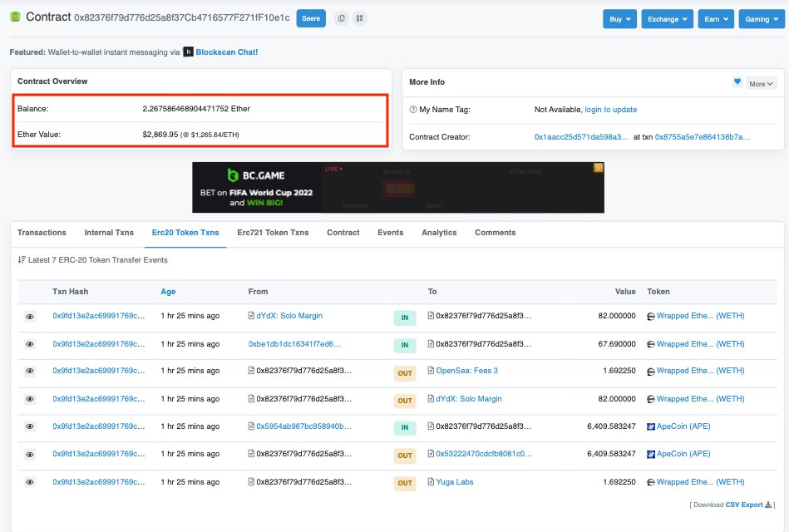View the Analytics tab
789x532 pixels.
pos(439,233)
